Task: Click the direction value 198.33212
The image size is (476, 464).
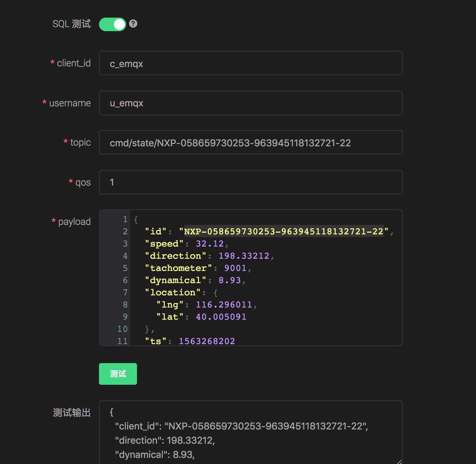Action: (x=244, y=256)
